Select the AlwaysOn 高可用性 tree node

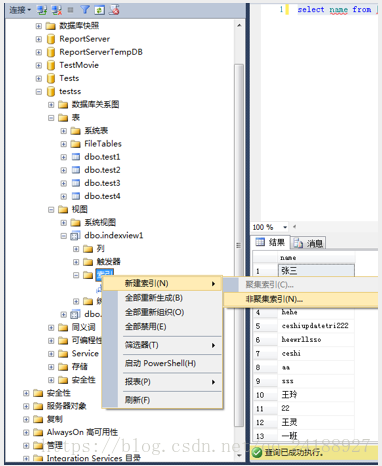[82, 432]
